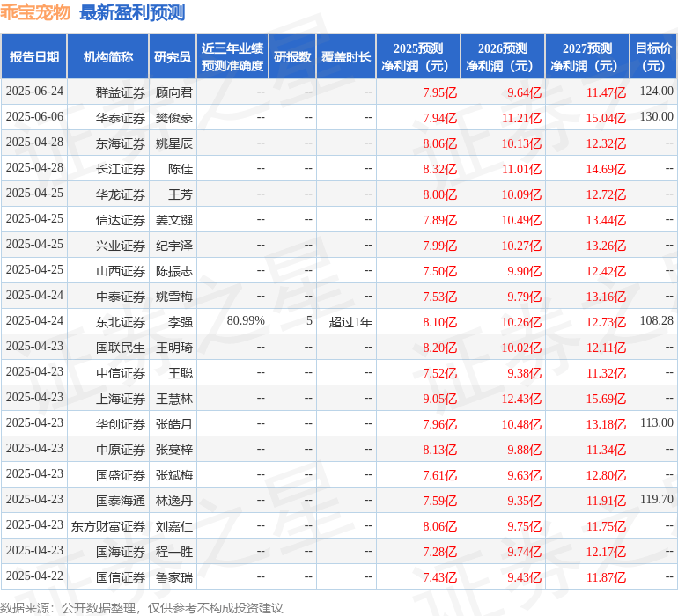678x616 pixels.
Task: Click the 12.43亿 2026 profit value
Action: [x=521, y=399]
